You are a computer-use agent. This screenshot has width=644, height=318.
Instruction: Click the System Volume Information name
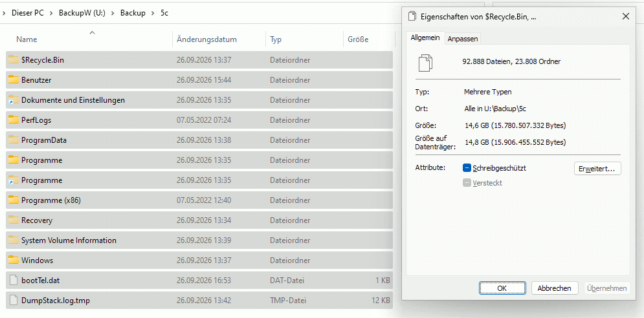coord(69,240)
